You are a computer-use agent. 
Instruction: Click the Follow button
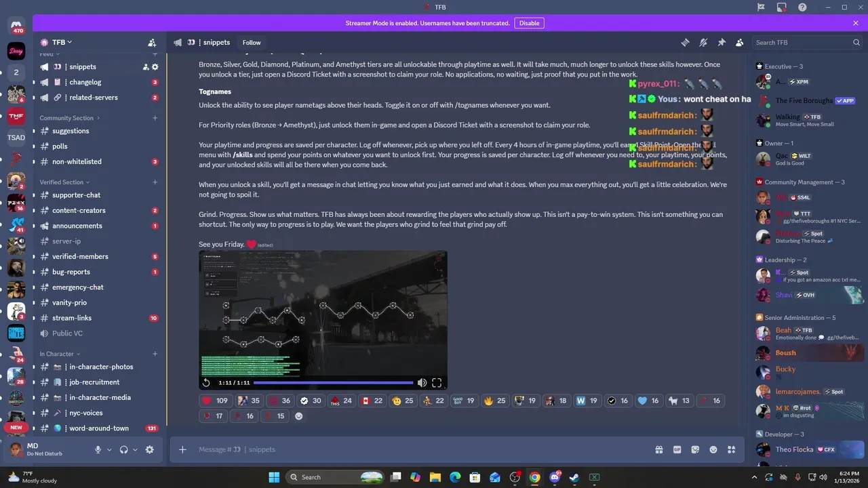(252, 42)
